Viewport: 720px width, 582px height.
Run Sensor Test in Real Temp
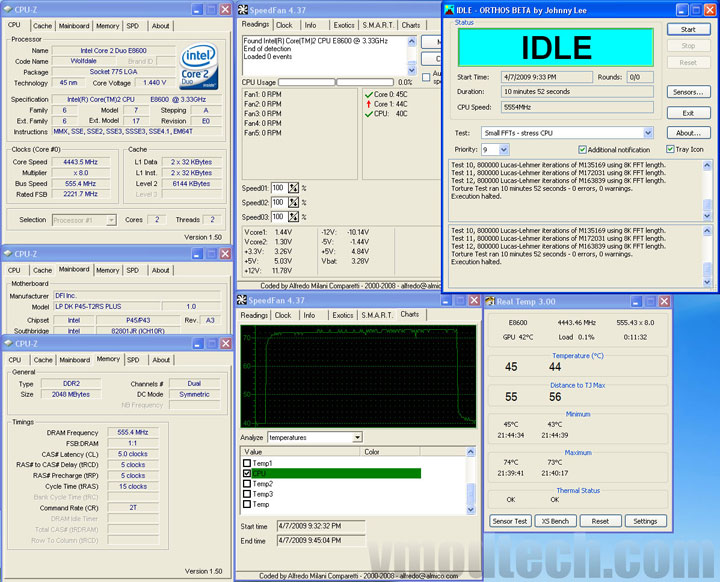[510, 521]
